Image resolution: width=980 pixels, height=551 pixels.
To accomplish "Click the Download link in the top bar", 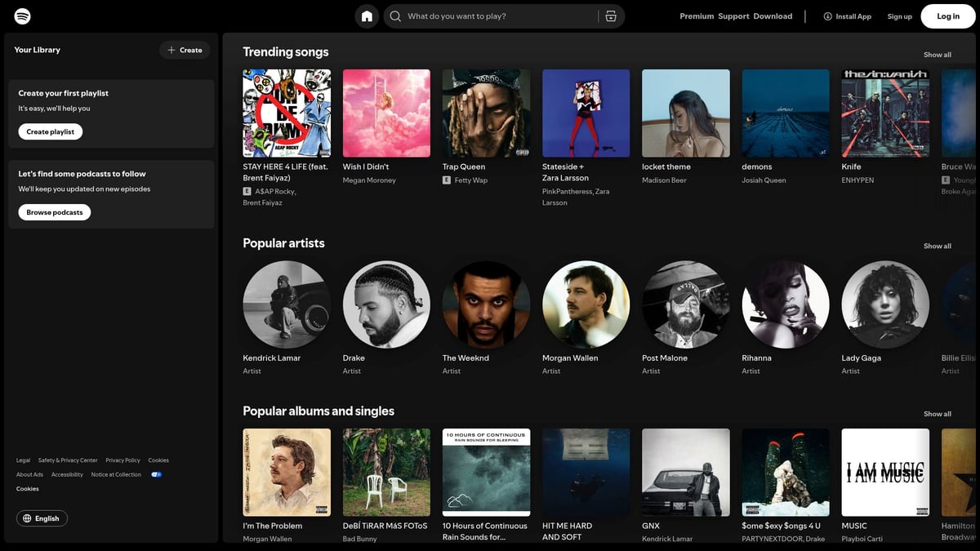I will (x=773, y=16).
